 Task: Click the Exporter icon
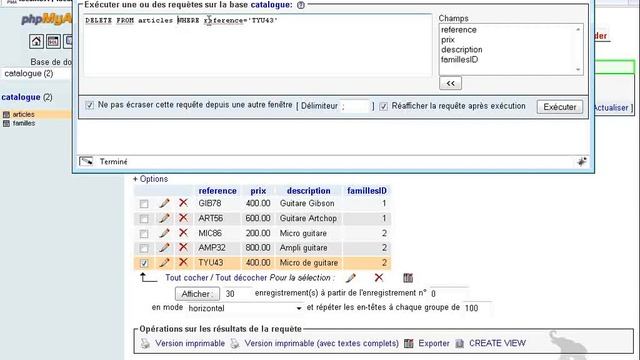409,343
